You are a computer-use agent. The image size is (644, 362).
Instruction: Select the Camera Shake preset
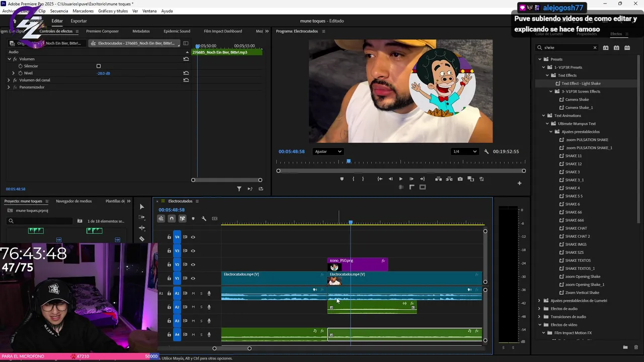(x=577, y=100)
